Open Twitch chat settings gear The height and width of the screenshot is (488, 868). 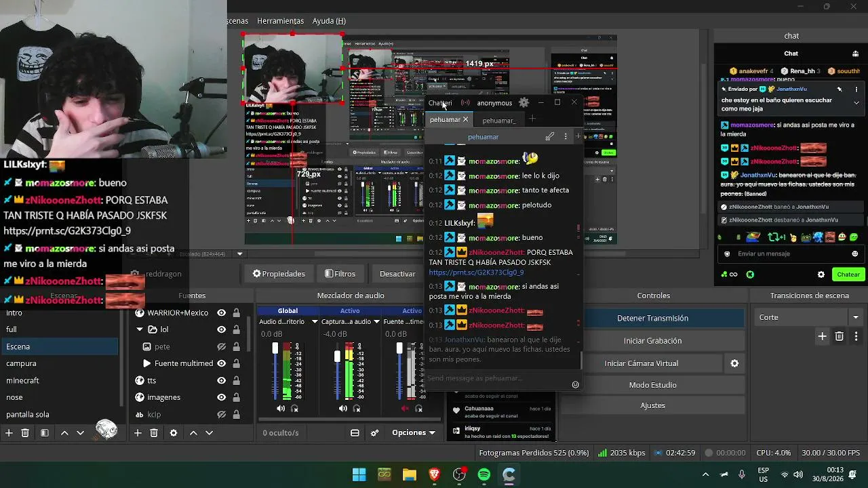pyautogui.click(x=821, y=274)
